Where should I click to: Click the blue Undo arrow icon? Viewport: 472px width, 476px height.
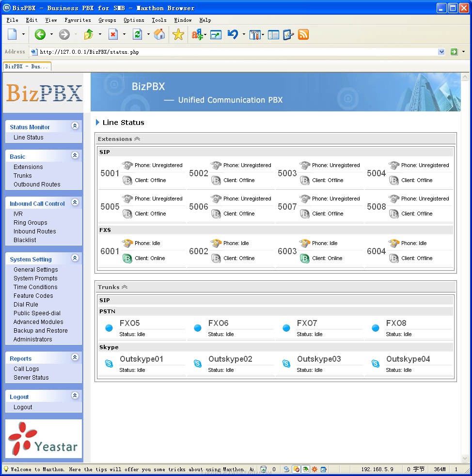[233, 34]
